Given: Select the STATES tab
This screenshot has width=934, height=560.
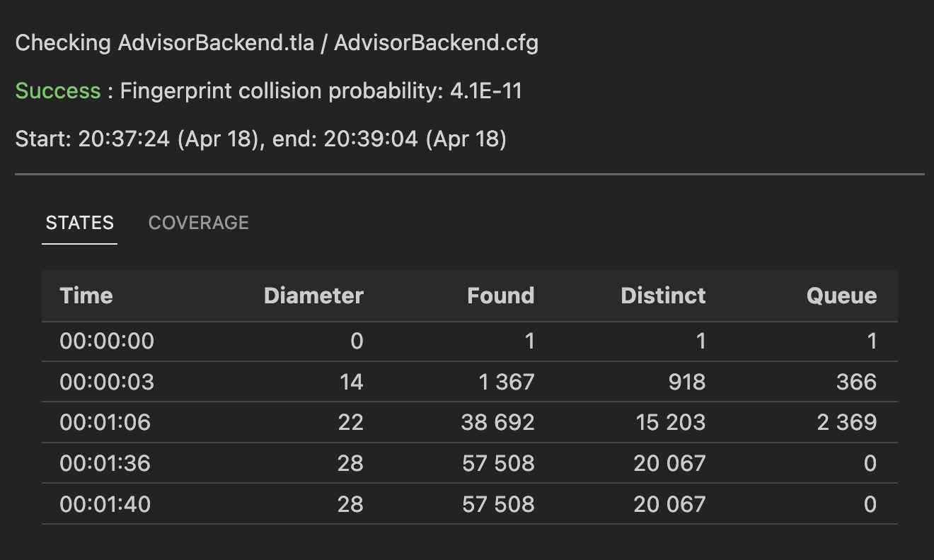Looking at the screenshot, I should pos(79,223).
